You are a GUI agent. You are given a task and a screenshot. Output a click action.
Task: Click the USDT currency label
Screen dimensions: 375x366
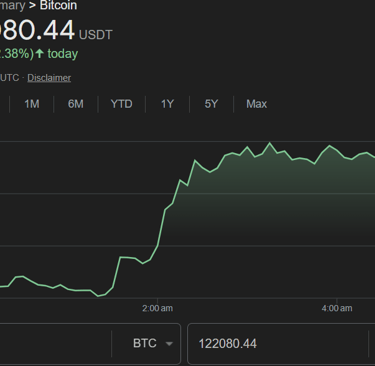pyautogui.click(x=96, y=35)
